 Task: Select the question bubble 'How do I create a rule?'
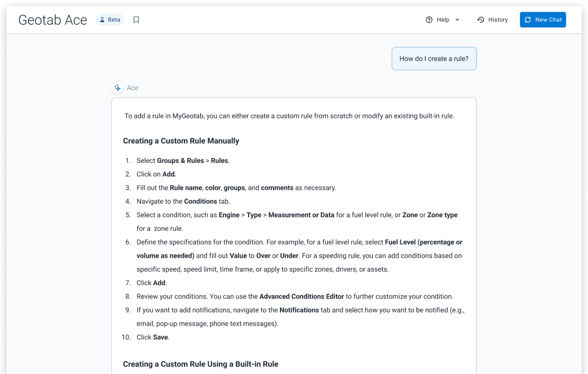(434, 58)
